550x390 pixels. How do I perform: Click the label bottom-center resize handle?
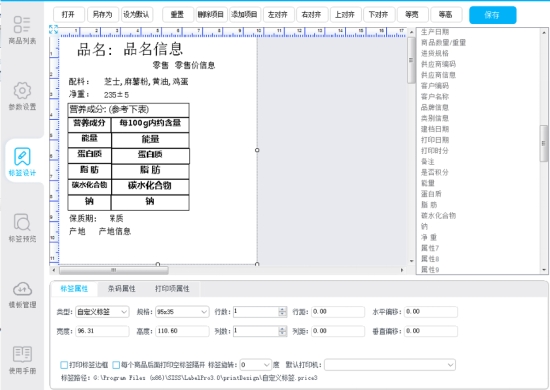click(x=158, y=264)
